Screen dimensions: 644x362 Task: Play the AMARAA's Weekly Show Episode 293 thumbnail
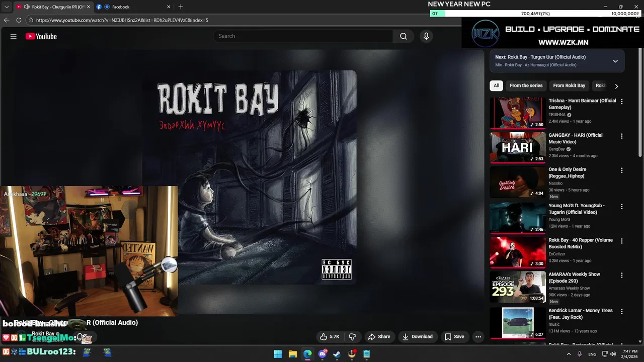518,287
